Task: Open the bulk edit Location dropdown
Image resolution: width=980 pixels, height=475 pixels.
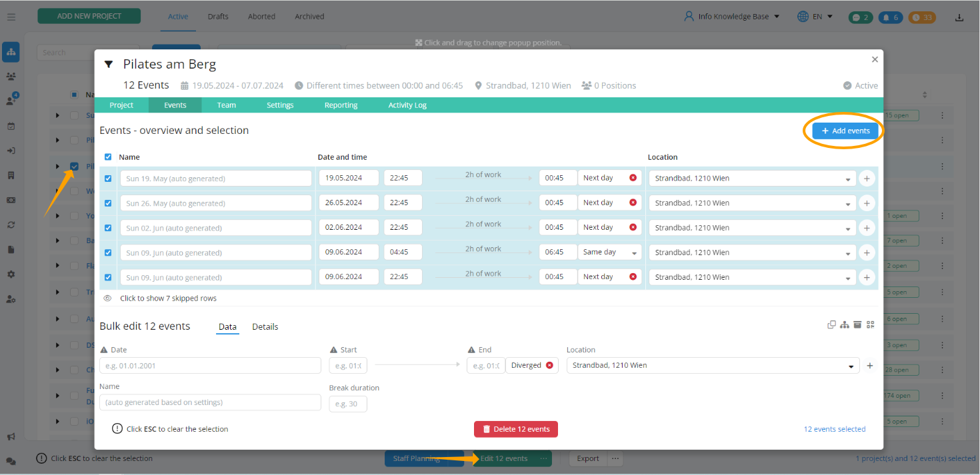Action: [x=713, y=366]
